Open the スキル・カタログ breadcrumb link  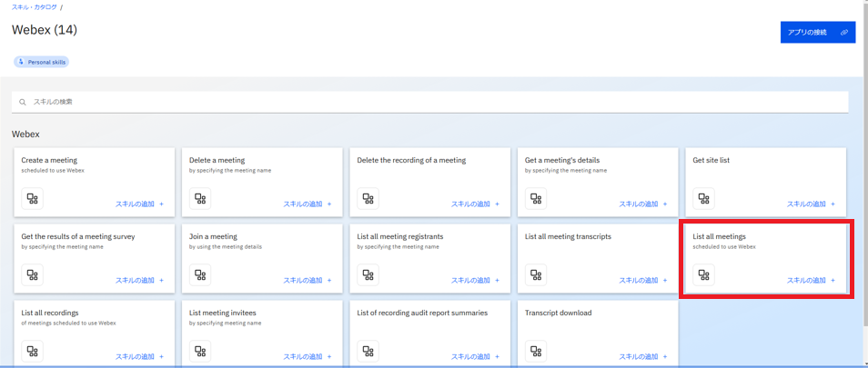point(35,7)
